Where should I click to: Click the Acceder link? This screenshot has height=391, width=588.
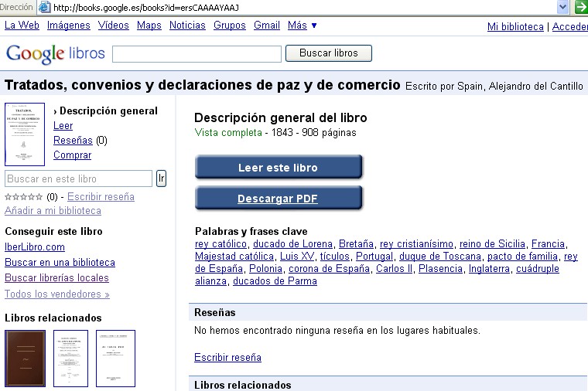pyautogui.click(x=570, y=26)
